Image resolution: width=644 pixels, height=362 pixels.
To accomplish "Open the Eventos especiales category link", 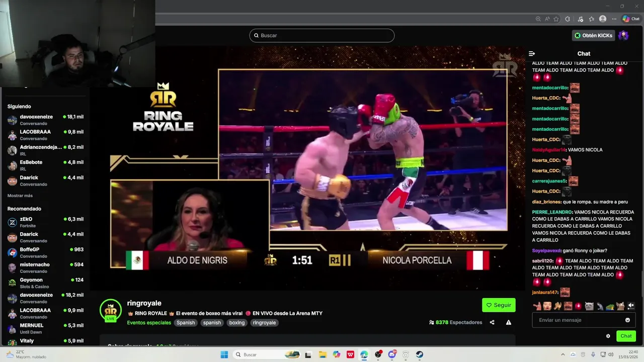I will [x=149, y=323].
